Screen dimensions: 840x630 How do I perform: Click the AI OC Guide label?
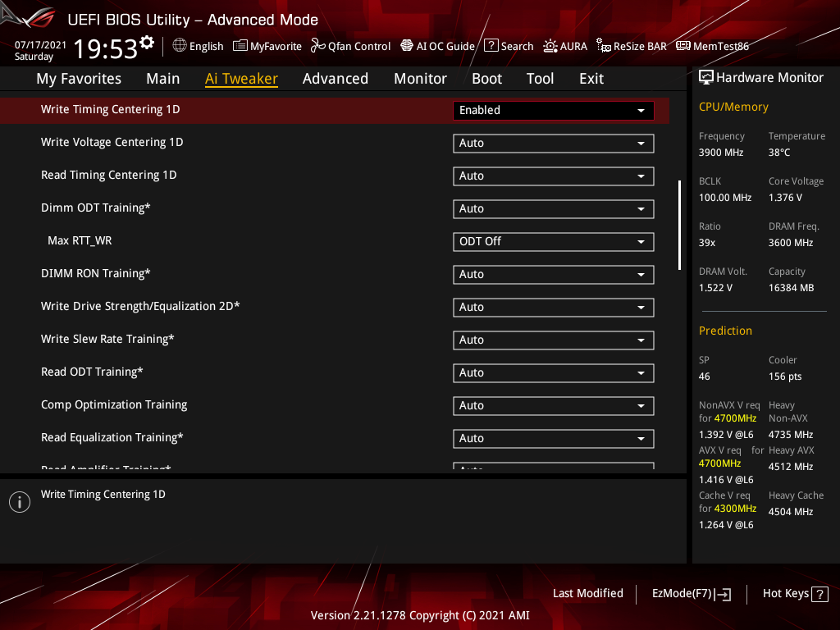(445, 46)
